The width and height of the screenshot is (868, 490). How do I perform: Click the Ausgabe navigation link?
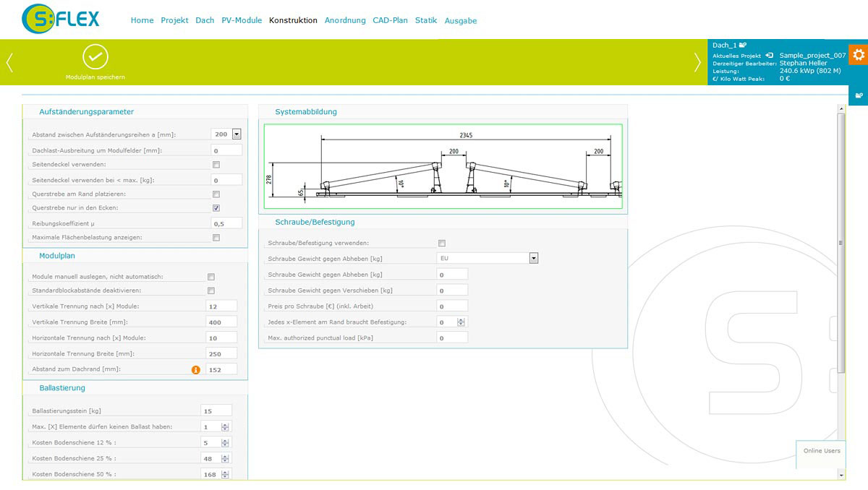point(461,21)
